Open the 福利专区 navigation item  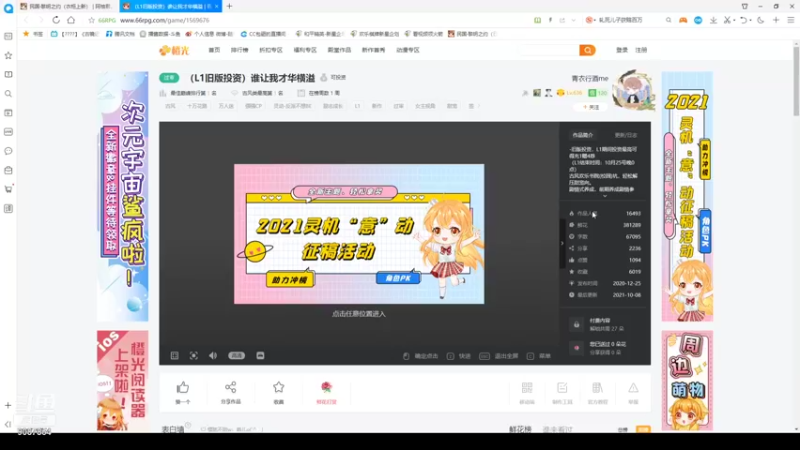pos(305,50)
